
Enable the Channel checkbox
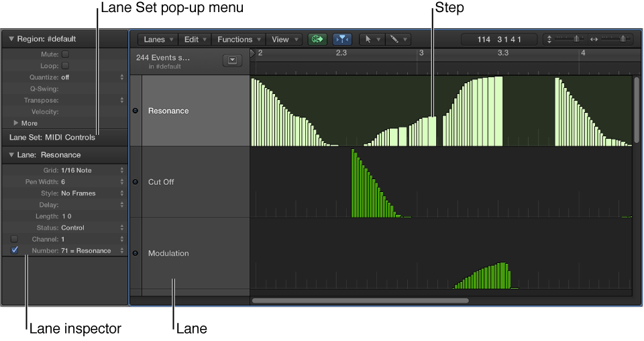[x=14, y=239]
